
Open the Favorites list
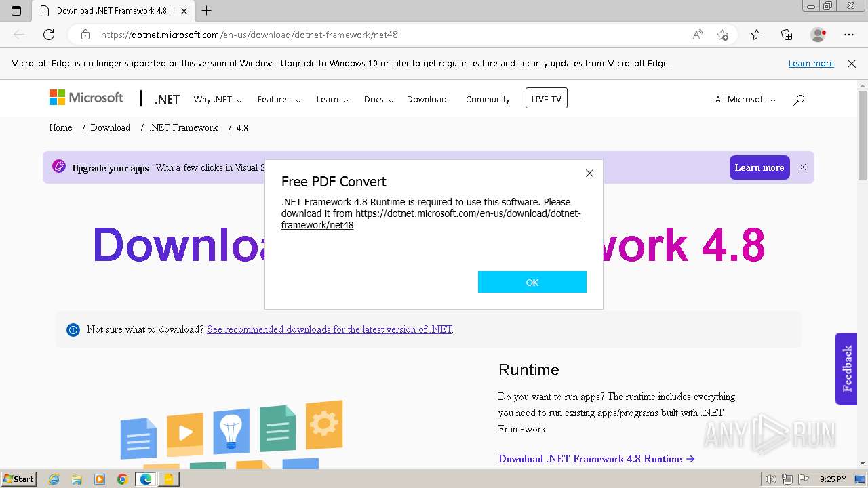757,35
